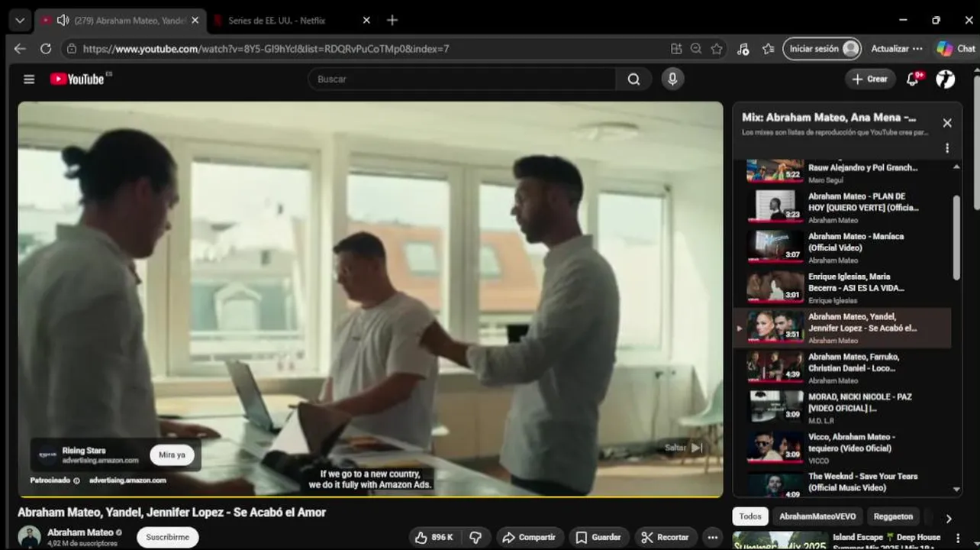
Task: Open the browser extensions icon beside favorites
Action: [743, 48]
